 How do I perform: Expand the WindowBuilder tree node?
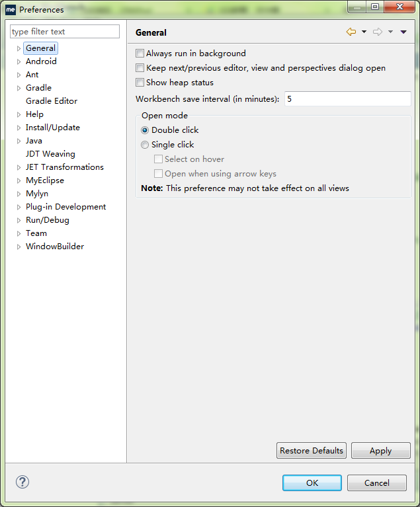click(x=19, y=247)
